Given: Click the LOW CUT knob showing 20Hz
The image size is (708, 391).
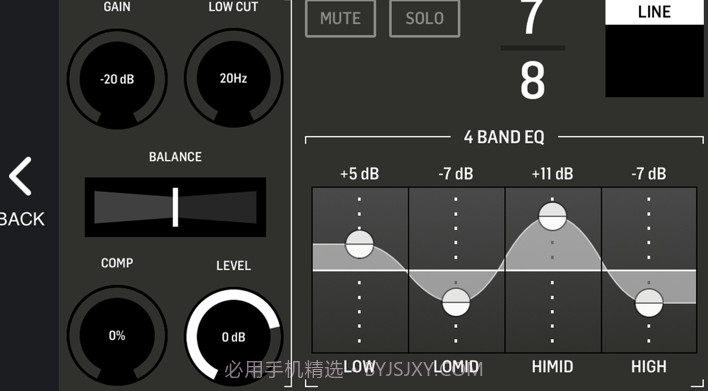Looking at the screenshot, I should [233, 78].
